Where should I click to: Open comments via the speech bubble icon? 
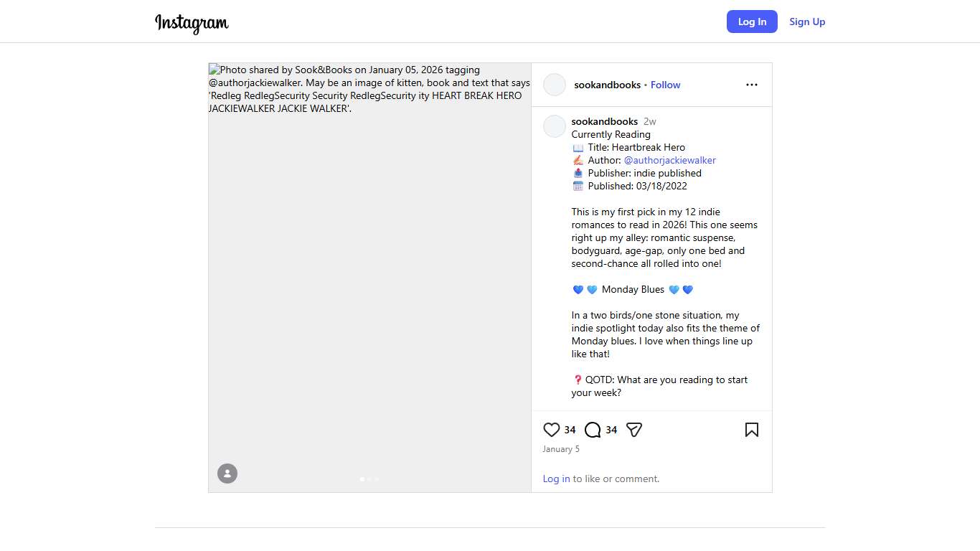tap(593, 430)
